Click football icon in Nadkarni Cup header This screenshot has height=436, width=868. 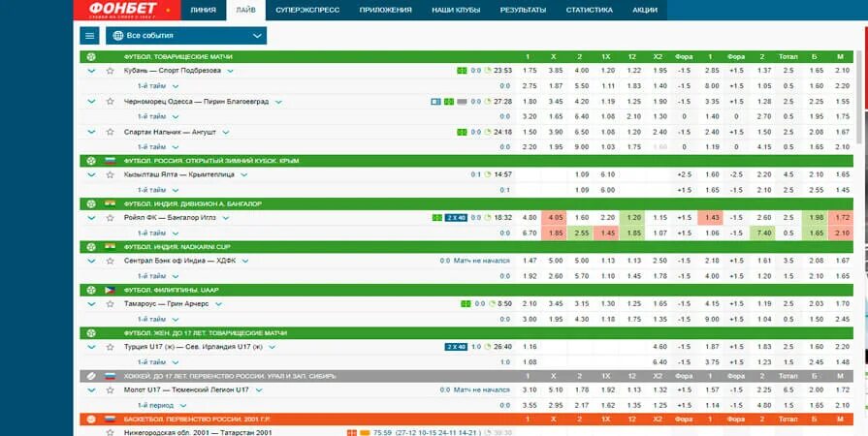tap(91, 247)
